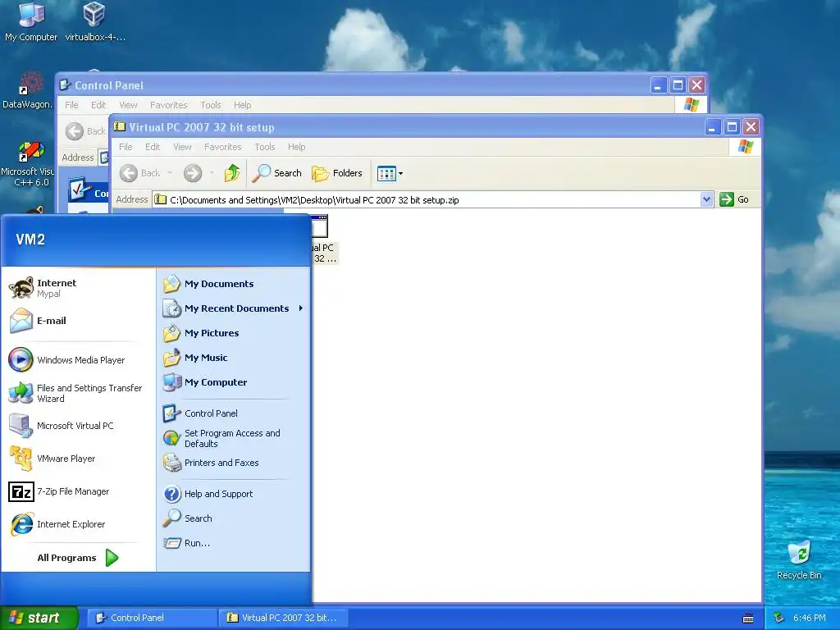840x630 pixels.
Task: Open Edit menu in Virtual PC setup window
Action: click(153, 147)
